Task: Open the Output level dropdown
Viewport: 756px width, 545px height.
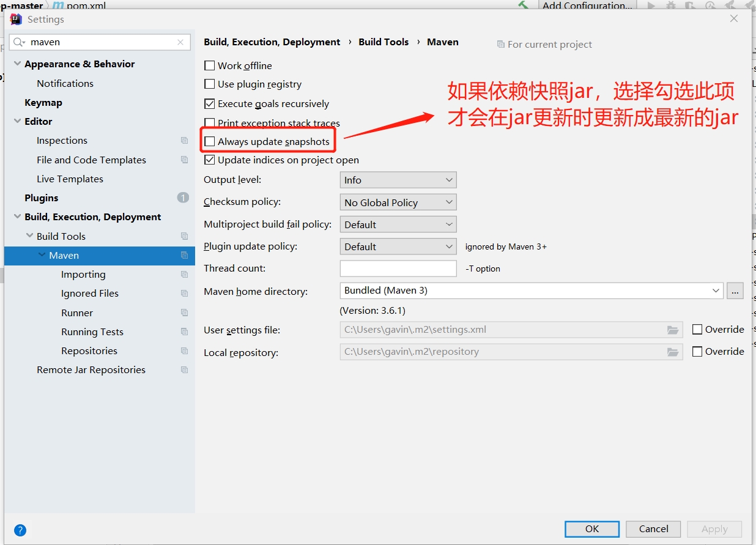Action: coord(398,180)
